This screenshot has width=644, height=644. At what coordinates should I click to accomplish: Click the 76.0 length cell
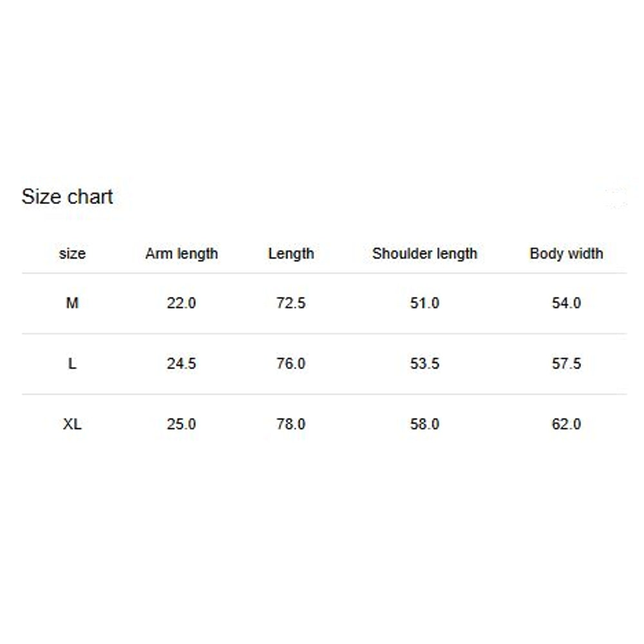click(x=291, y=364)
